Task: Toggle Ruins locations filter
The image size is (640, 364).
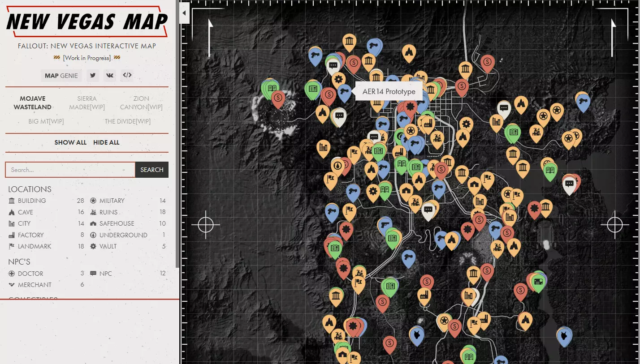Action: click(128, 212)
